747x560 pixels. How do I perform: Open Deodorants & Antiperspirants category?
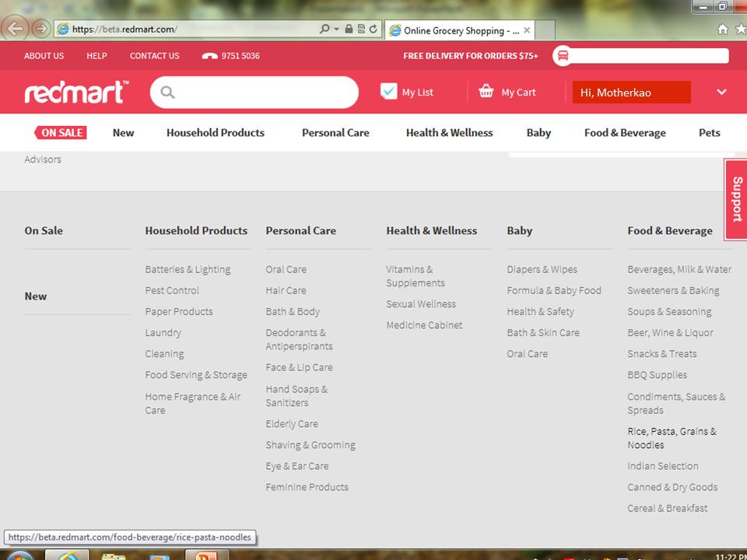(x=299, y=340)
